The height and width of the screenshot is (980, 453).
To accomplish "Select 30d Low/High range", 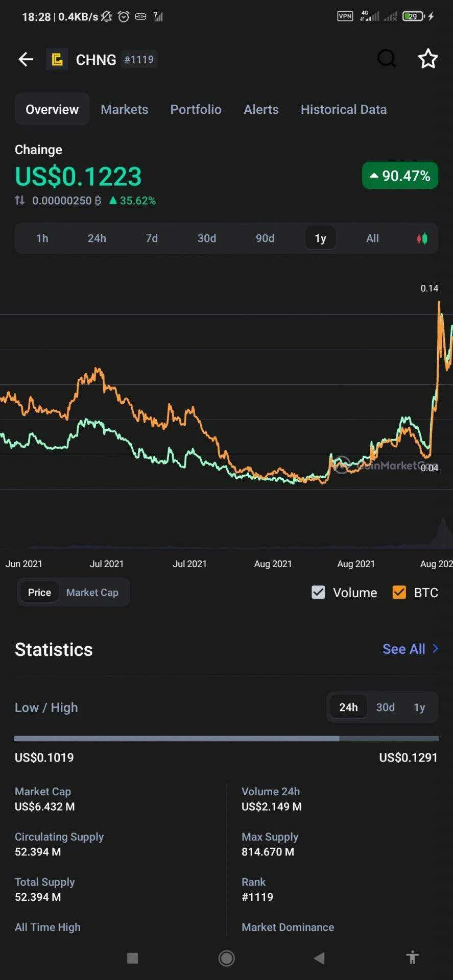I will [386, 707].
